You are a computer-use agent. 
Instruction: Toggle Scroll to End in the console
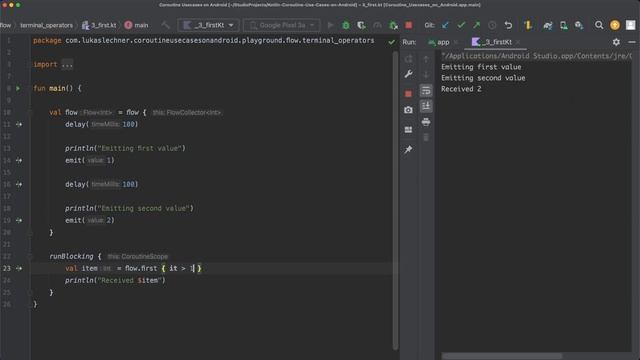tap(426, 106)
